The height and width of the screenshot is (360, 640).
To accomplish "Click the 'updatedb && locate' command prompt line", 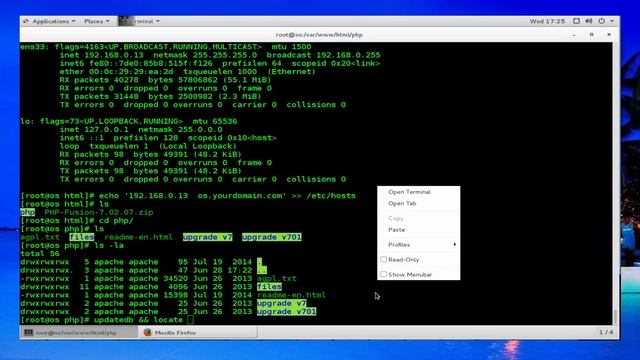I will tap(107, 320).
